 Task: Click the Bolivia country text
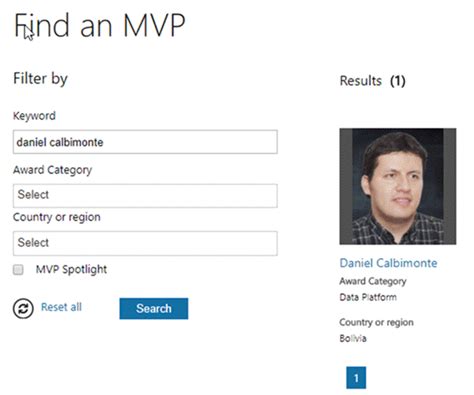pyautogui.click(x=353, y=338)
